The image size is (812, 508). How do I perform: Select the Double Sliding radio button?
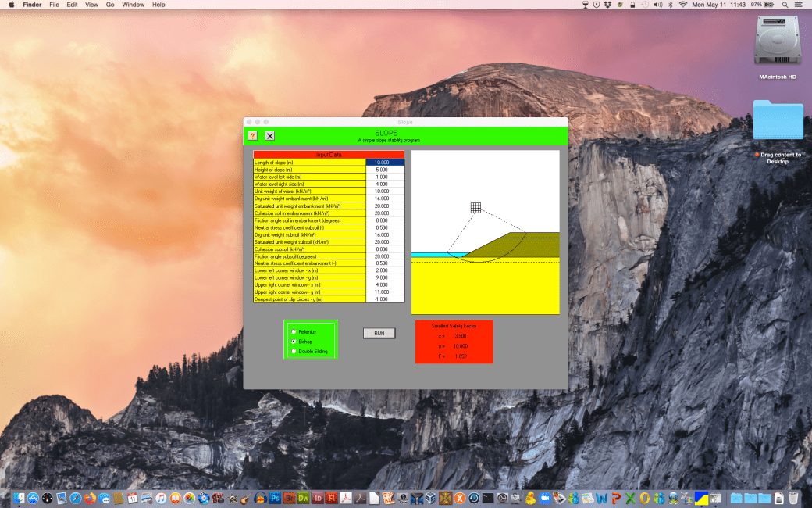click(294, 351)
